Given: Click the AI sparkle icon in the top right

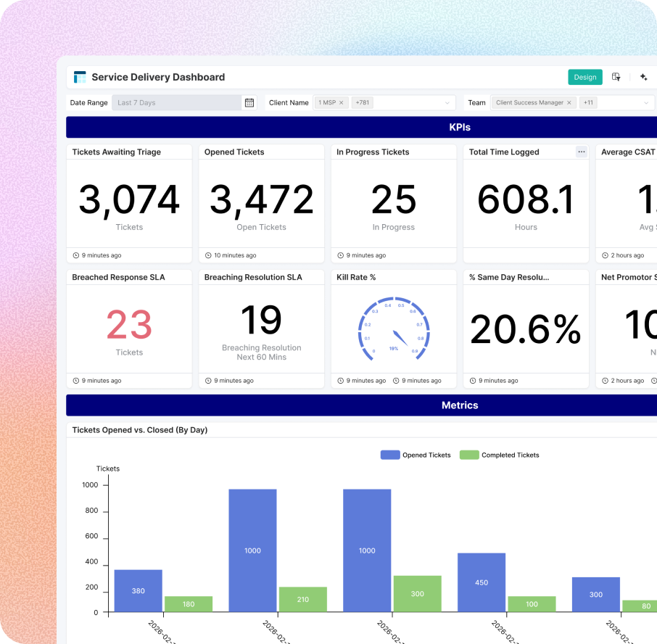Looking at the screenshot, I should [644, 77].
